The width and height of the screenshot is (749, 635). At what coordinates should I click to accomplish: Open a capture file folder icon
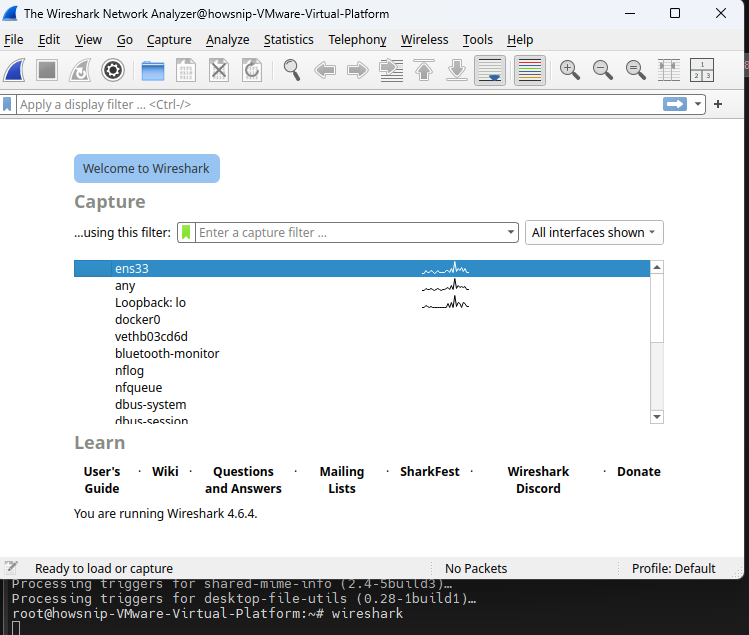tap(153, 71)
